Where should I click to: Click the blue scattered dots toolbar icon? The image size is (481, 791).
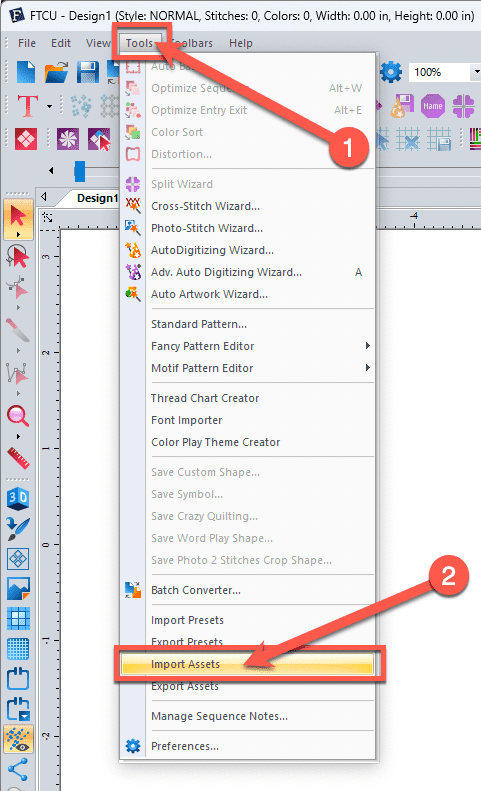coord(81,106)
